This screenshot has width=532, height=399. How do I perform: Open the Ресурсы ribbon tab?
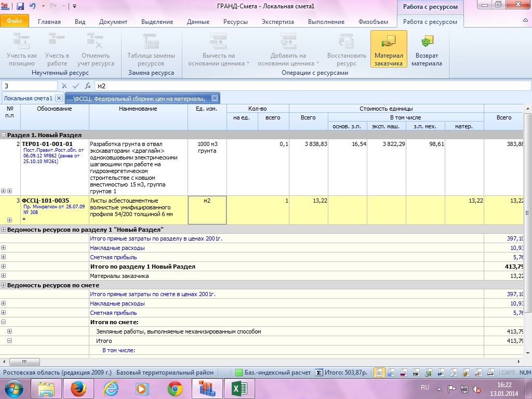(235, 22)
